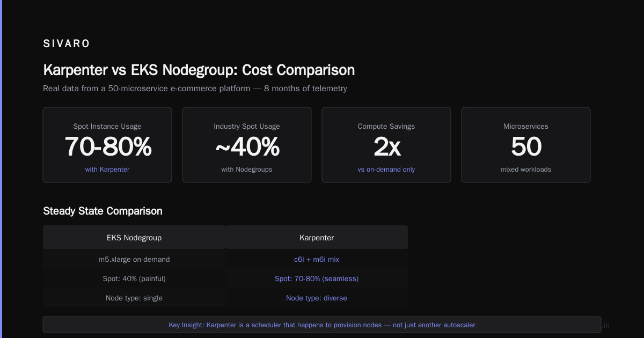The height and width of the screenshot is (338, 644).
Task: Click the 50 microservices value
Action: [x=526, y=147]
